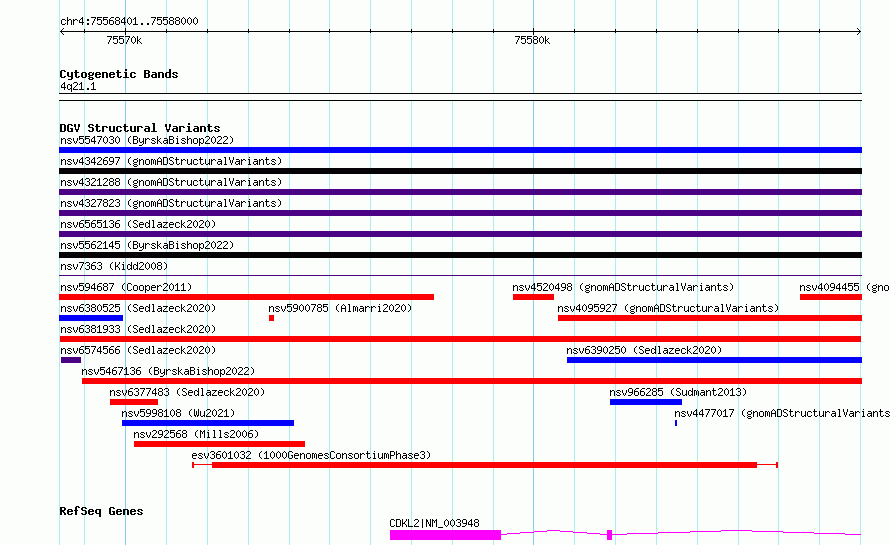Open nsv4477017 gnomAD label
Viewport: 890px width, 545px height.
[x=782, y=413]
